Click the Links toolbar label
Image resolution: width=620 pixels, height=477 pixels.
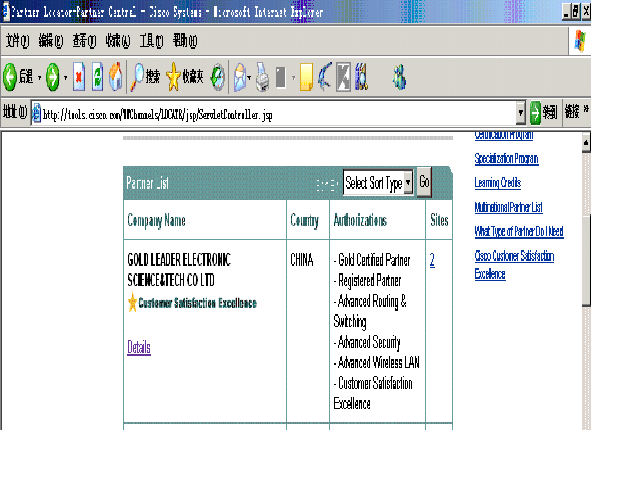[572, 112]
